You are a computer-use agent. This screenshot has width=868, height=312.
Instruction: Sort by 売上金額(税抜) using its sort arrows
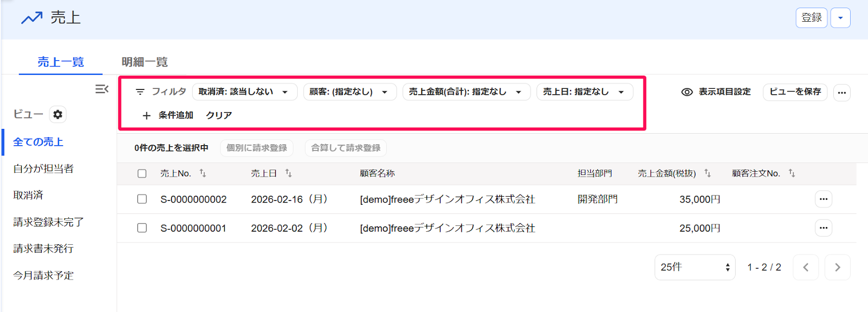[x=707, y=173]
